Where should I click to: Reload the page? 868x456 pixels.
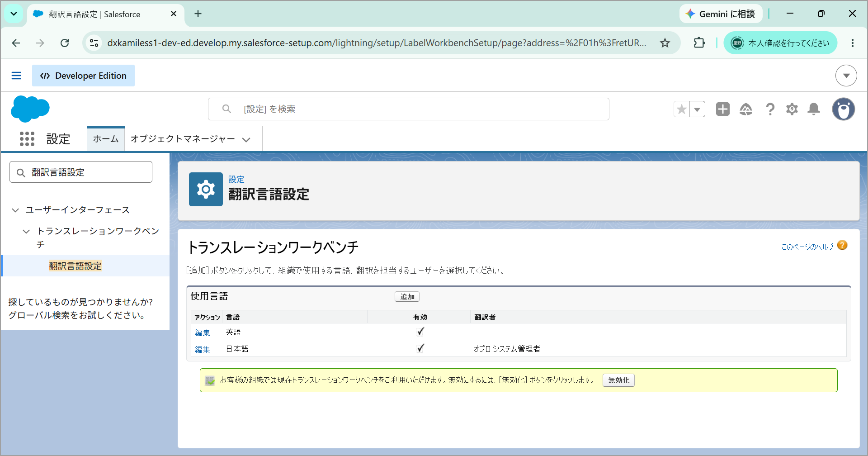tap(65, 43)
